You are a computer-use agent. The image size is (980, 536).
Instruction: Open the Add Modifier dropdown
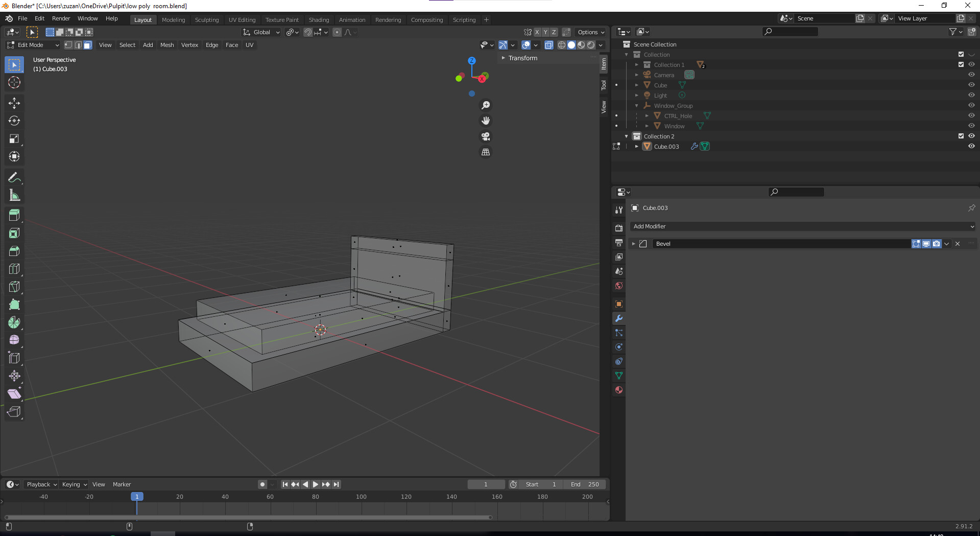803,226
